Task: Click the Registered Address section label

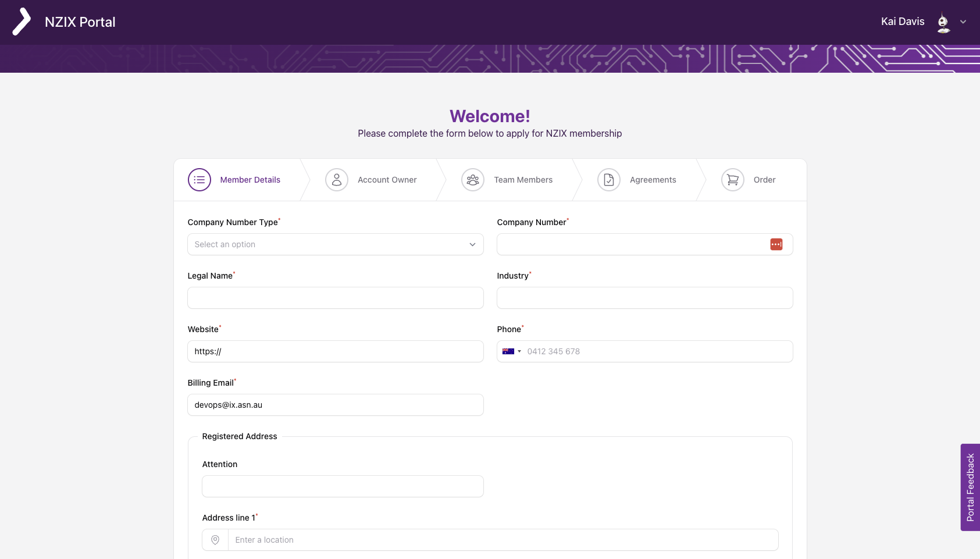Action: [240, 436]
